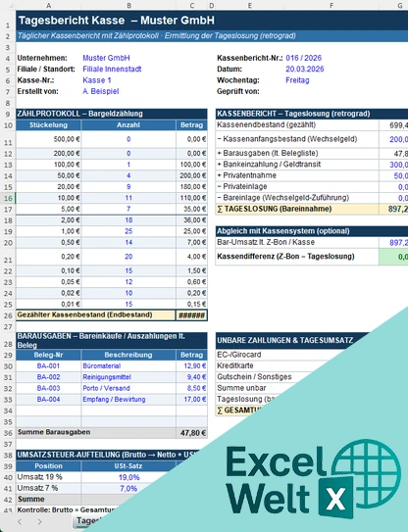Click the Anzahl cell for 50,00 € denomination
The image size is (408, 532).
128,175
